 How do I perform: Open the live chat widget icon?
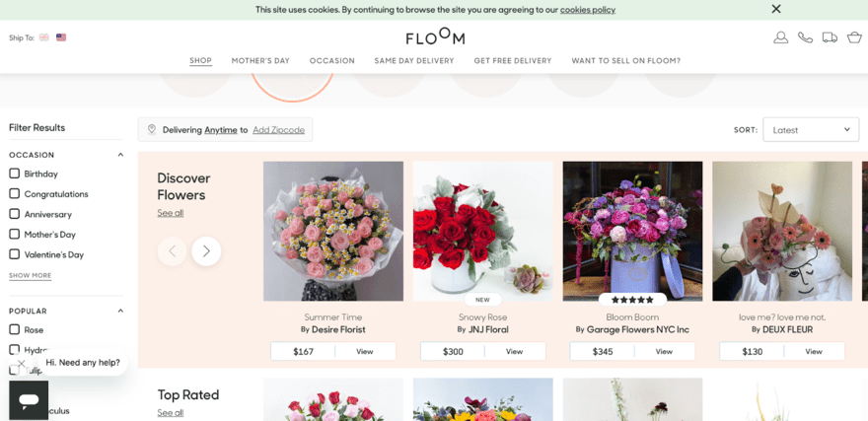[x=29, y=400]
